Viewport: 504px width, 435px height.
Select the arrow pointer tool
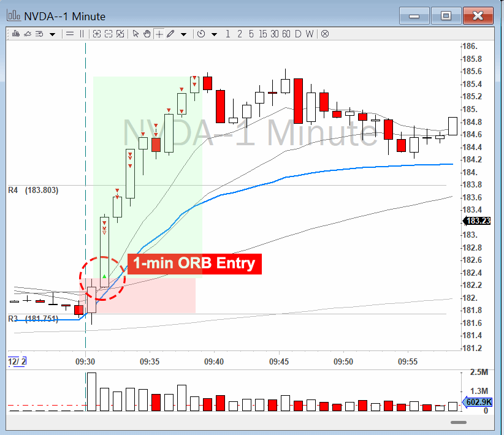(x=136, y=34)
